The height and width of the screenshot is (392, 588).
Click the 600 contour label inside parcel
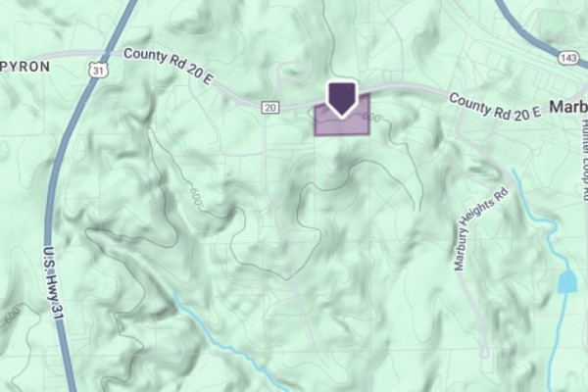point(371,118)
